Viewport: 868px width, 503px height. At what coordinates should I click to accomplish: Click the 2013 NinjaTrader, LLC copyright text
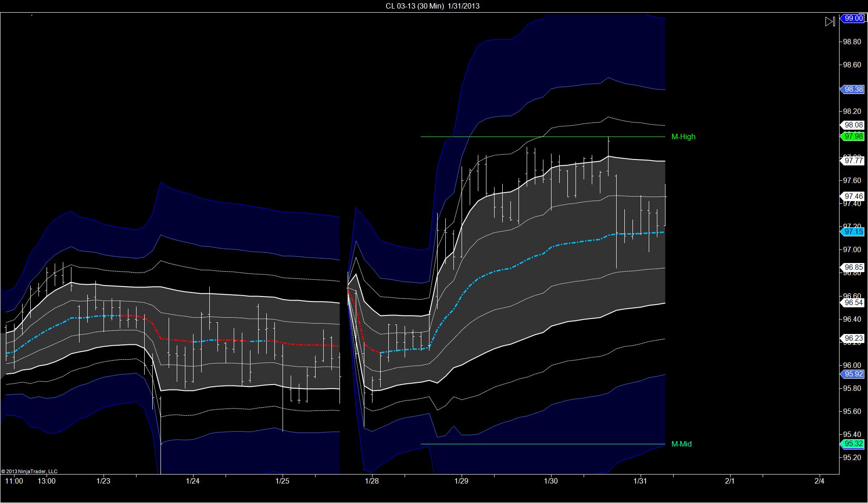point(29,471)
